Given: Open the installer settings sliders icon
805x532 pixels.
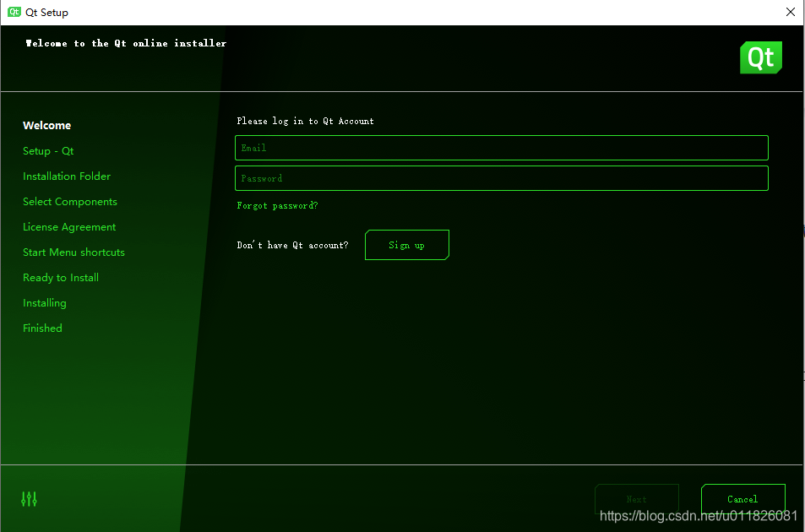Looking at the screenshot, I should pos(29,499).
